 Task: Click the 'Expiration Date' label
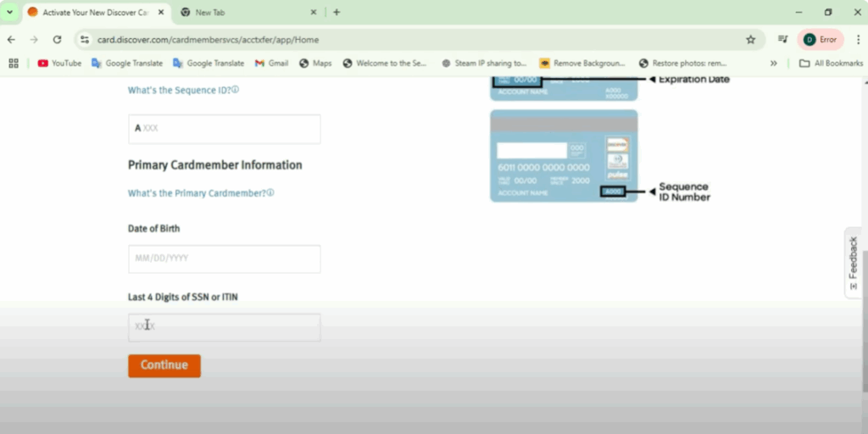tap(694, 80)
